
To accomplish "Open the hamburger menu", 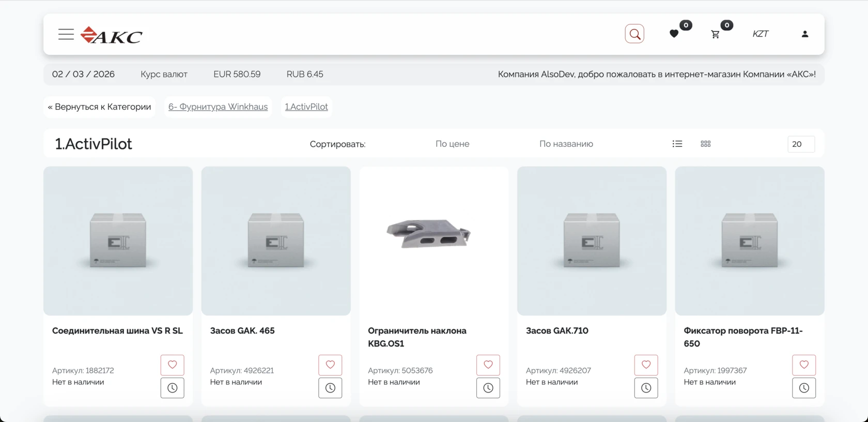I will tap(66, 34).
